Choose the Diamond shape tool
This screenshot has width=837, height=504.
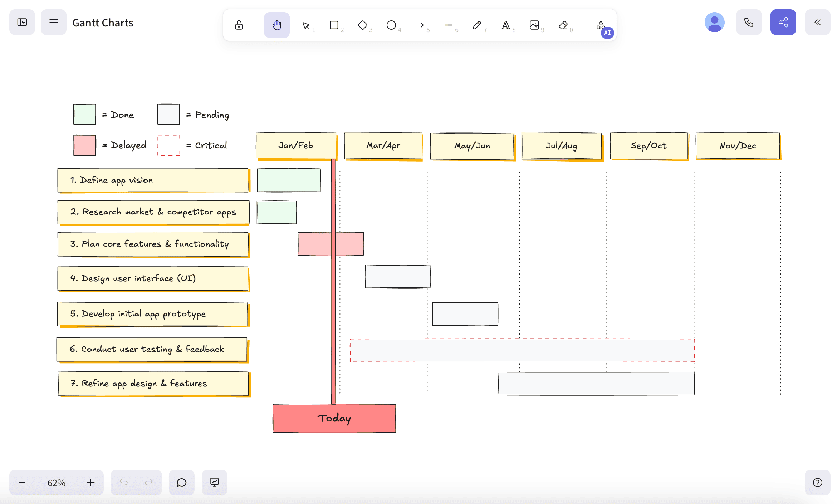pos(363,25)
